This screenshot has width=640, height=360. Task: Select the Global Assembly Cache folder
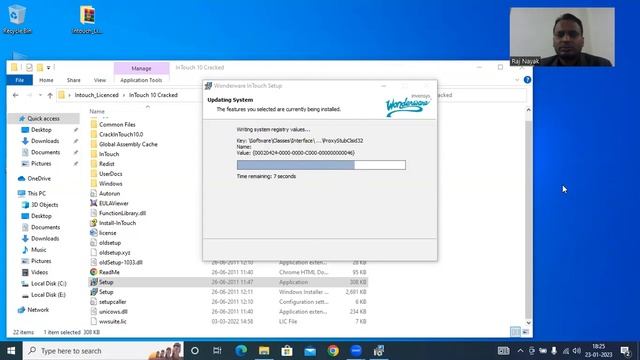[x=128, y=144]
